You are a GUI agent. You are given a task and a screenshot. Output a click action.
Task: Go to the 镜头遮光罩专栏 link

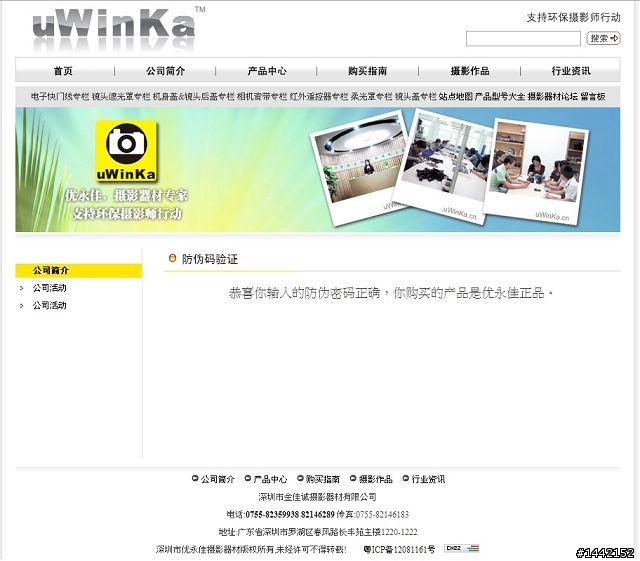pyautogui.click(x=121, y=96)
